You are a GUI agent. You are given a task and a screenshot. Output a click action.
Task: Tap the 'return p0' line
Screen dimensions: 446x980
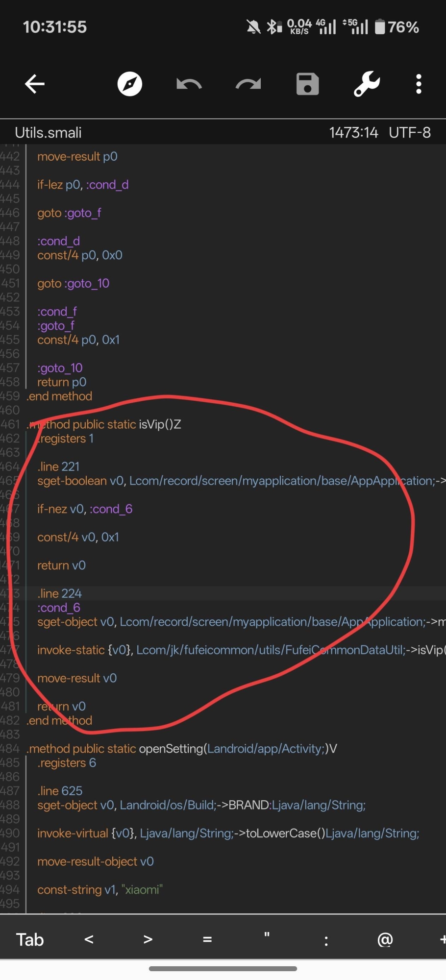(62, 382)
